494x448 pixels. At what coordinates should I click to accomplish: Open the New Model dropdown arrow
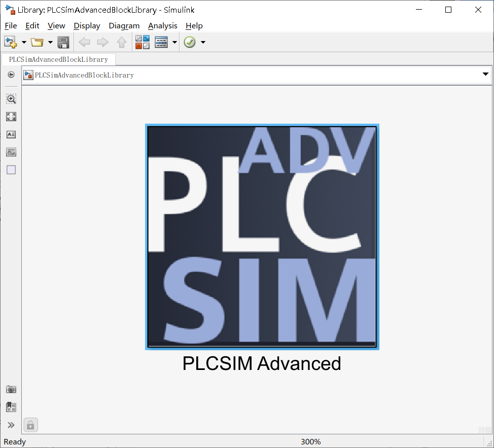click(x=24, y=42)
